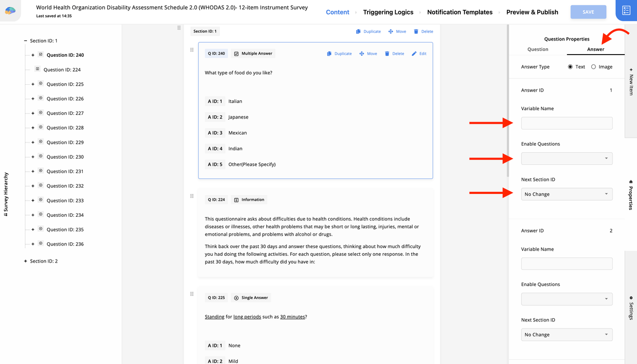This screenshot has height=364, width=637.
Task: Click the app logo in top-left corner
Action: coord(10,10)
